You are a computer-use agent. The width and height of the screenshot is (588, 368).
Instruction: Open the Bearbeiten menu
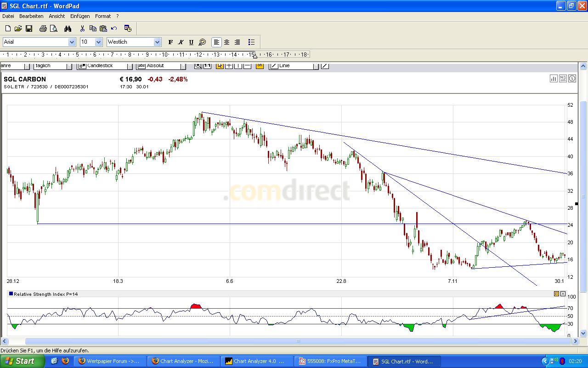coord(31,16)
